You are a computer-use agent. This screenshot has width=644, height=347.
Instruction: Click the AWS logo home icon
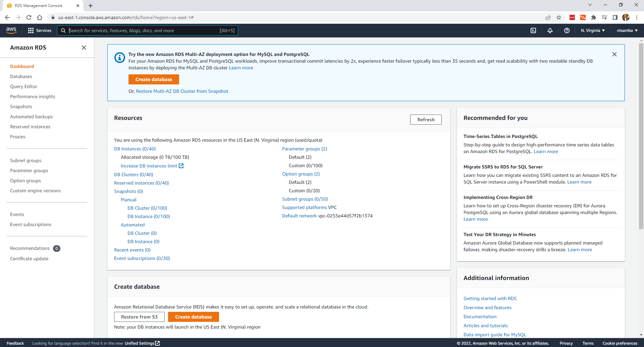click(11, 30)
